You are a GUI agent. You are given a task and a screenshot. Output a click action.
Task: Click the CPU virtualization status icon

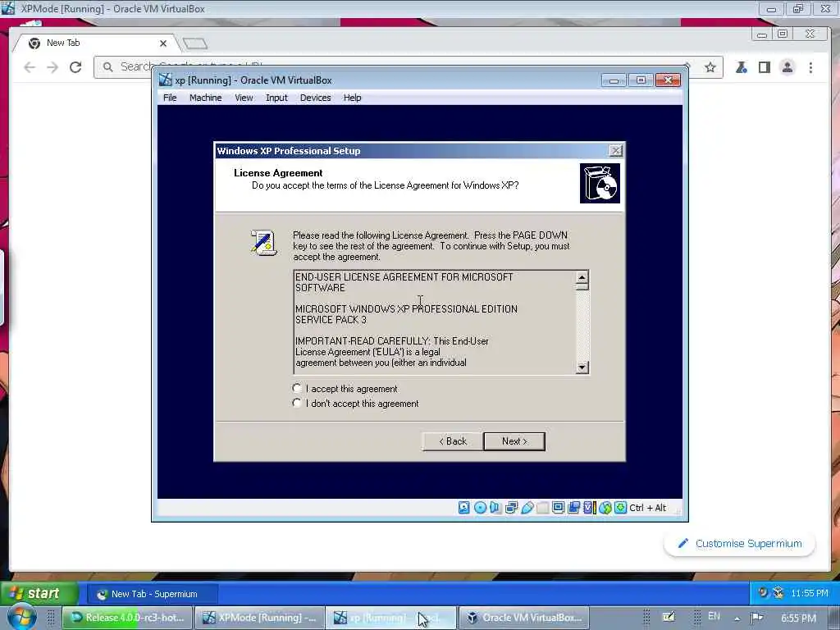[589, 507]
